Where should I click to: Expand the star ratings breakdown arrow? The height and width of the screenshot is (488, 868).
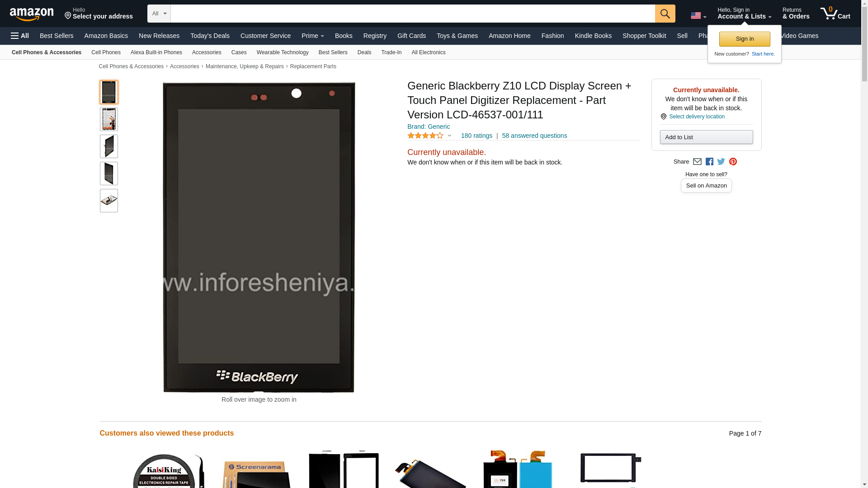click(449, 136)
